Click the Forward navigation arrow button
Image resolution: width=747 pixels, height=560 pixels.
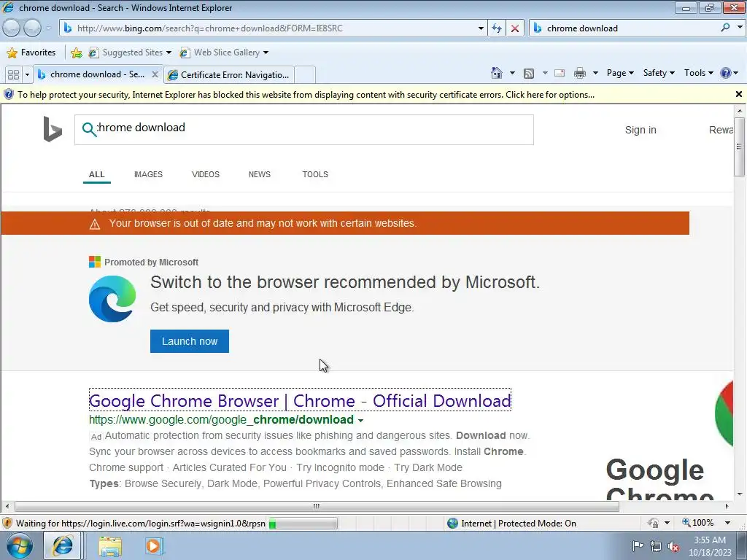coord(32,28)
